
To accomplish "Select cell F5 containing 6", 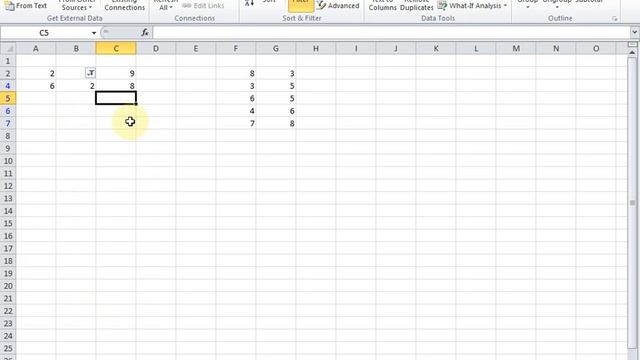I will (x=236, y=98).
